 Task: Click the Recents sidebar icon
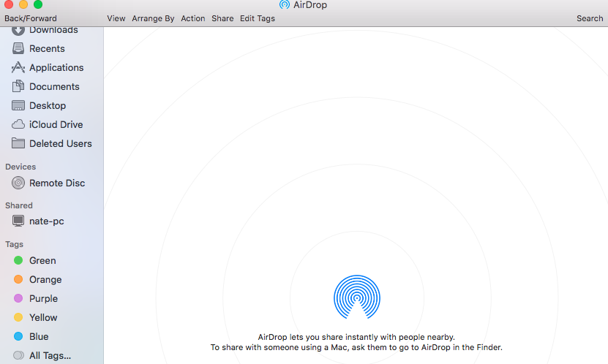tap(18, 48)
